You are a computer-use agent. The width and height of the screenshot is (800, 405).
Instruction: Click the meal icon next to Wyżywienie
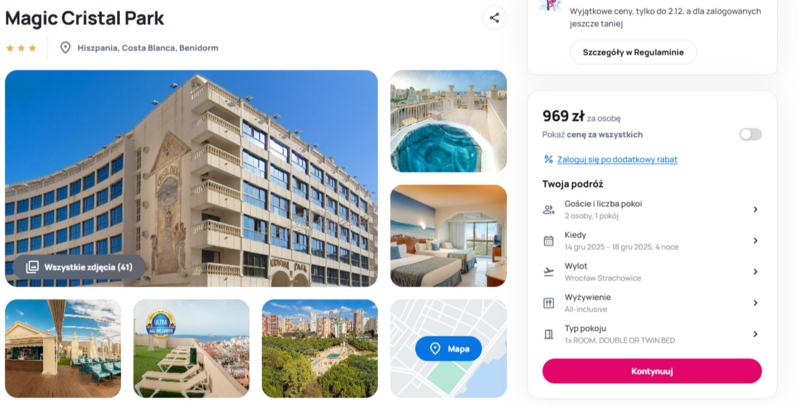tap(548, 303)
